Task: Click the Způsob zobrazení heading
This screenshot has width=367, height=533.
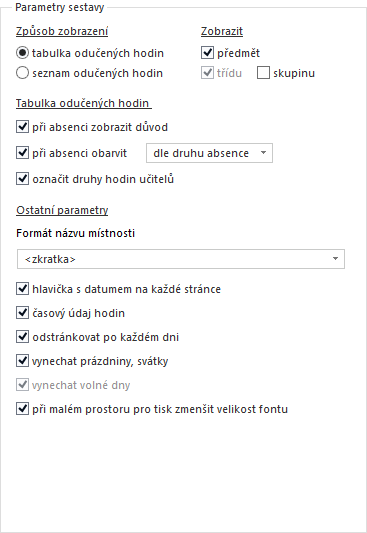Action: (x=62, y=31)
